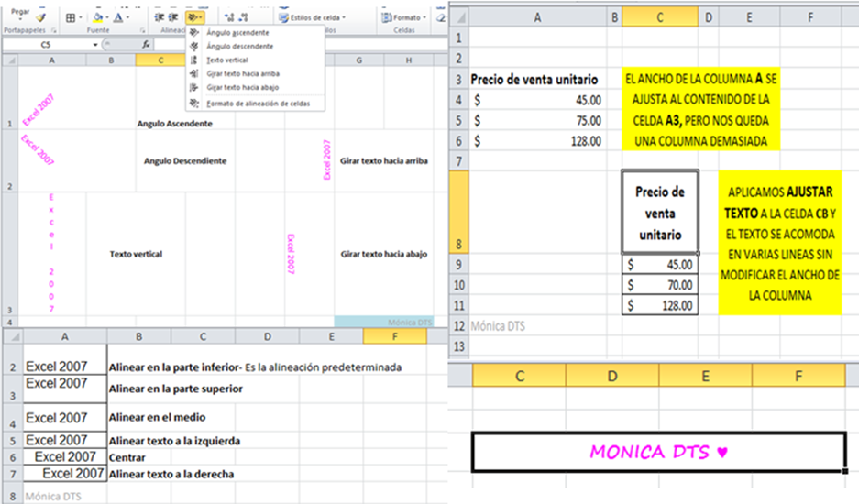The image size is (859, 504).
Task: Select the cell showing 70.00
Action: (x=660, y=285)
